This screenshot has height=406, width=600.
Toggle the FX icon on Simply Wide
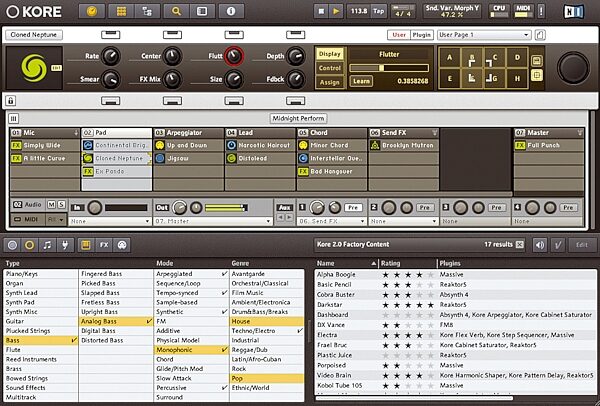(x=16, y=145)
